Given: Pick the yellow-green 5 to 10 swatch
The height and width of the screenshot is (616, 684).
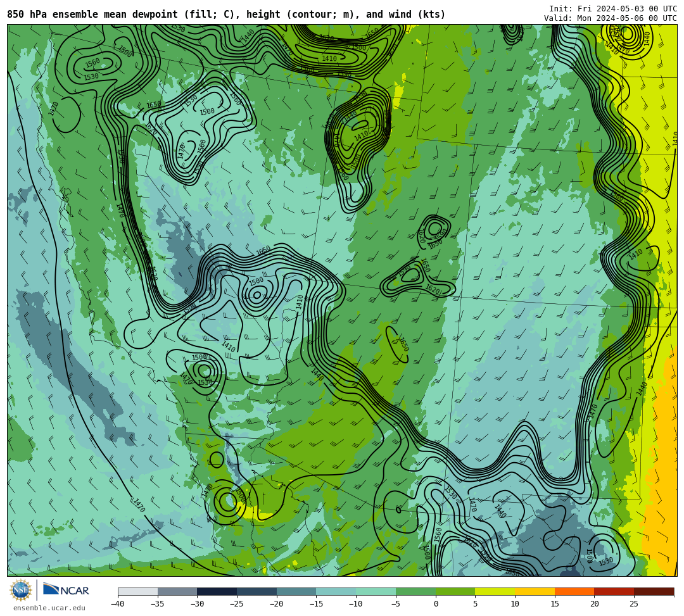Looking at the screenshot, I should [x=495, y=591].
